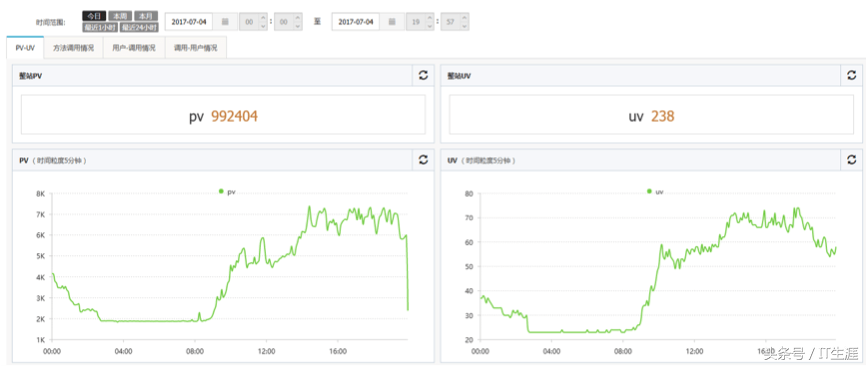Click the 最近24小时 quick range button
This screenshot has width=867, height=366.
pos(139,27)
